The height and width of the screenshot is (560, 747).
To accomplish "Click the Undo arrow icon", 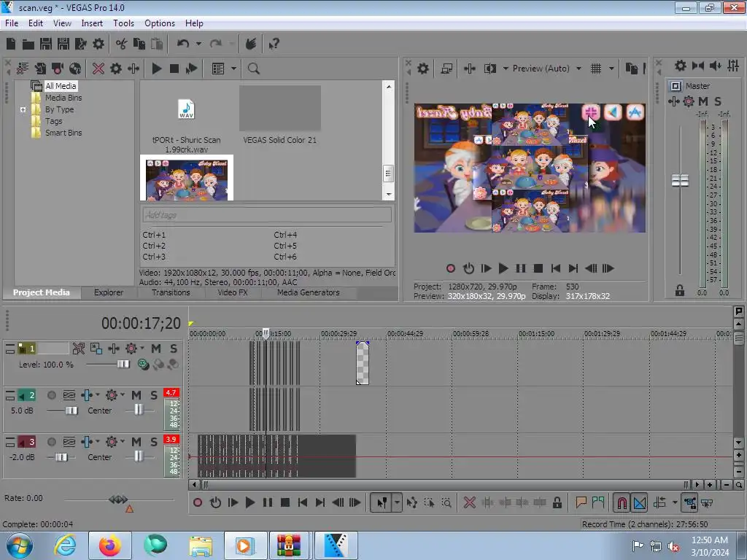I will [x=183, y=44].
